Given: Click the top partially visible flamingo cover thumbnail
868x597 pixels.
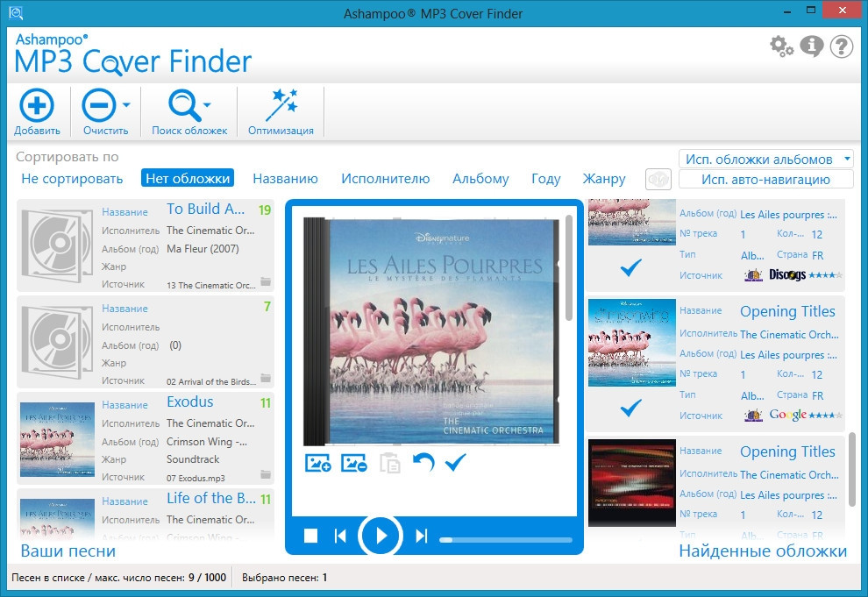Looking at the screenshot, I should coord(632,222).
